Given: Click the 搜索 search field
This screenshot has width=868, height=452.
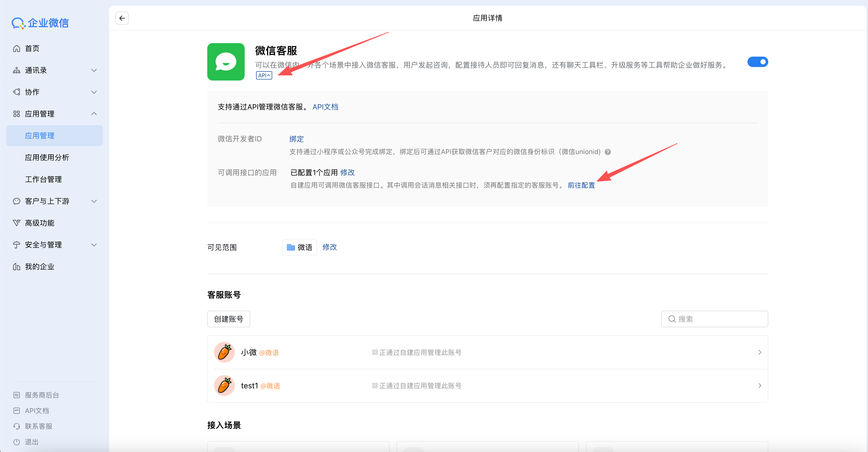Looking at the screenshot, I should [x=714, y=319].
